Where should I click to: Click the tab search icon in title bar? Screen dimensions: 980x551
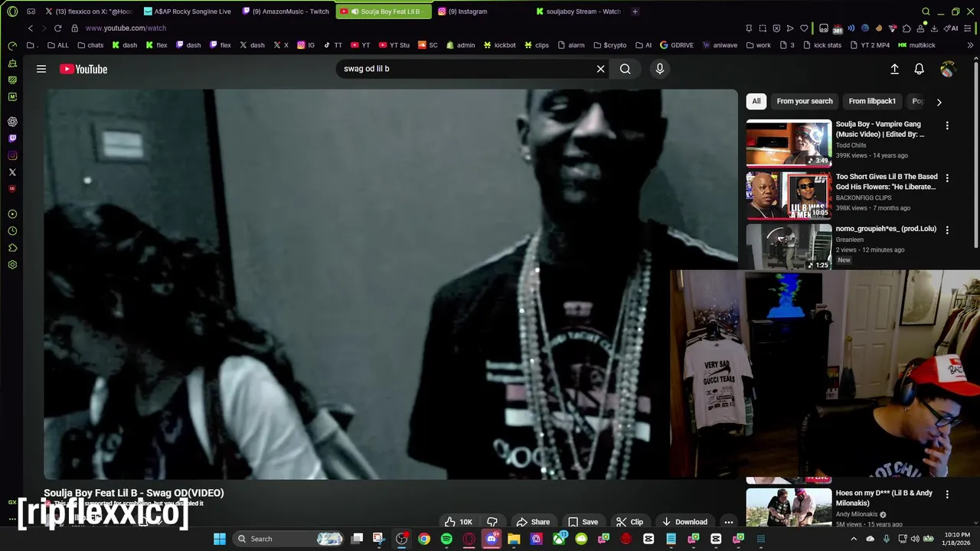[926, 11]
